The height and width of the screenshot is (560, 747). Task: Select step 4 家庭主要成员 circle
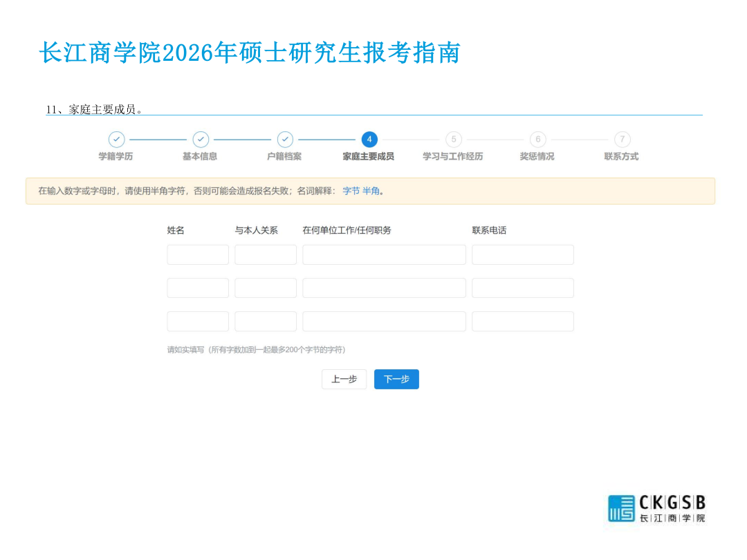[369, 140]
